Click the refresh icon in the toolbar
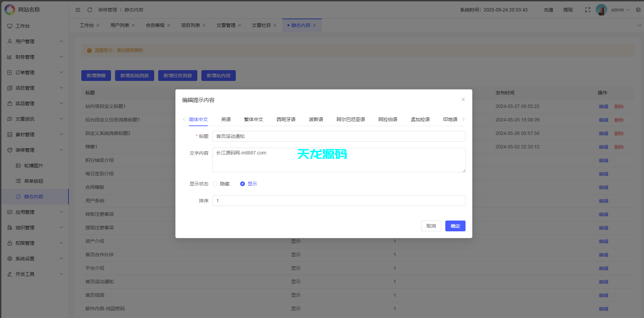644x318 pixels. [x=89, y=10]
